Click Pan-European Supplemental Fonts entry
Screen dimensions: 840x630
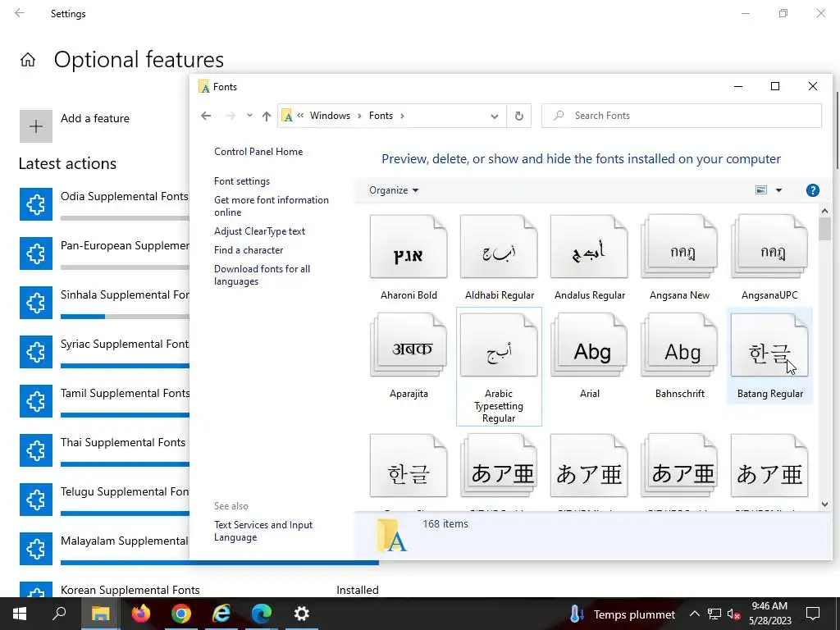104,253
